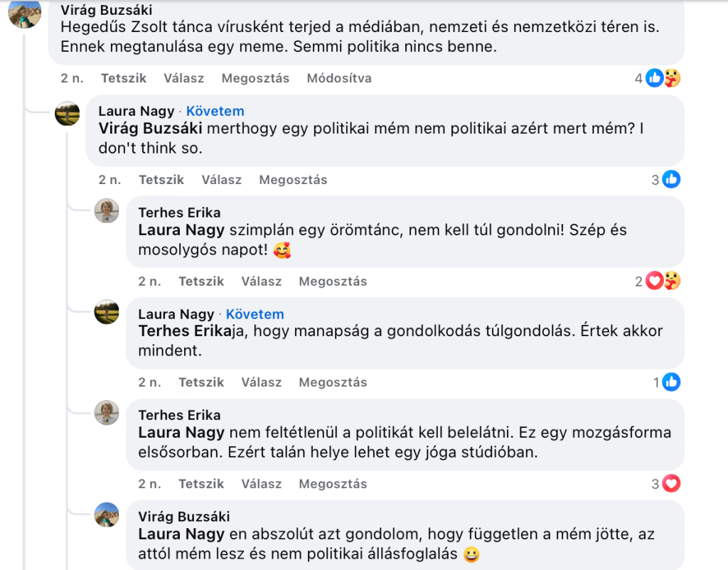Open heart reaction on 'jóga stúdióban' reply

[670, 484]
